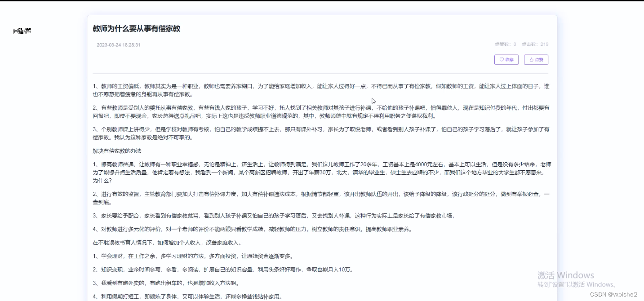Click paragraph starting 1、提高教师待遇
This screenshot has width=644, height=301.
[x=322, y=173]
